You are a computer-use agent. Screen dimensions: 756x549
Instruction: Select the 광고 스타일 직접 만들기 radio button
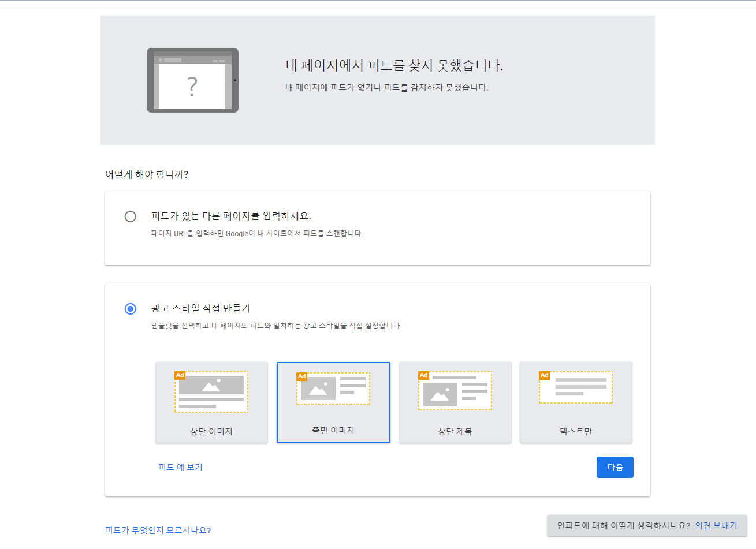pyautogui.click(x=130, y=309)
